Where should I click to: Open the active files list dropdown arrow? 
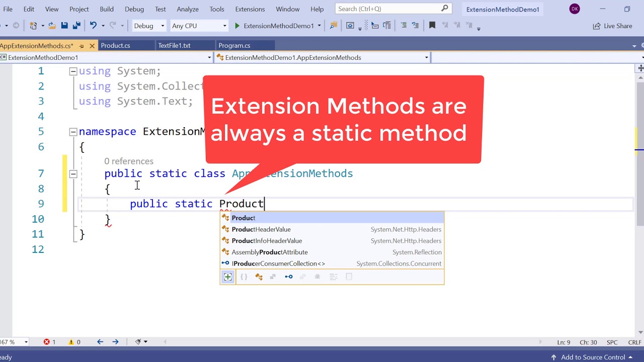click(x=634, y=46)
